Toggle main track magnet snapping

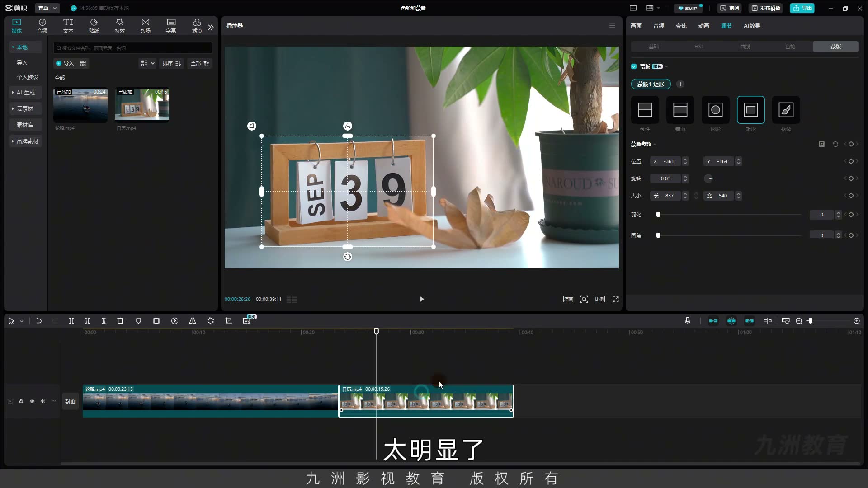pos(713,321)
